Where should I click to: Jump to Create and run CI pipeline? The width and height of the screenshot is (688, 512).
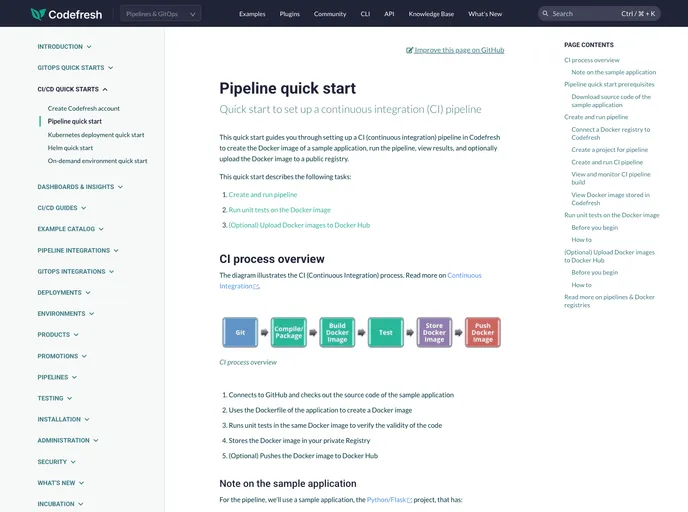coord(607,162)
